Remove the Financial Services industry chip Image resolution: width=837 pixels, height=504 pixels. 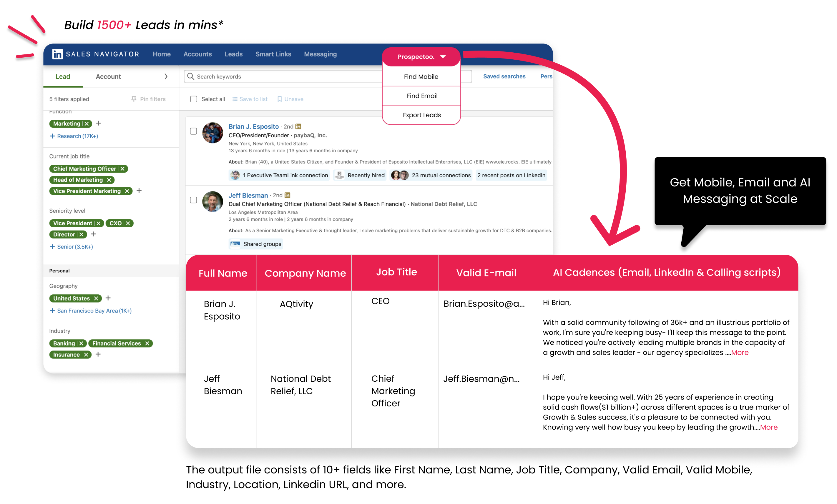click(x=147, y=343)
